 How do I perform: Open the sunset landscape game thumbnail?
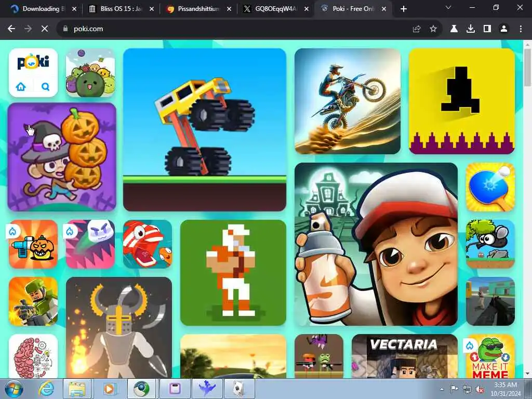tap(233, 356)
